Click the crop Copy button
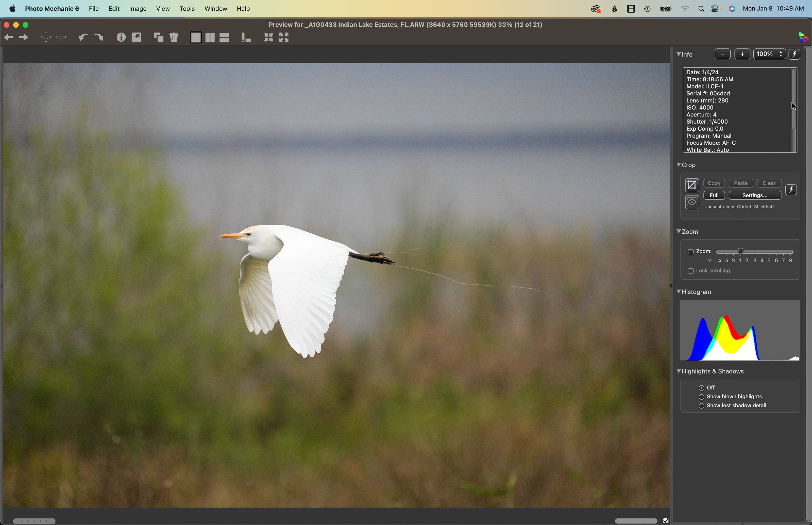The height and width of the screenshot is (525, 812). [x=714, y=183]
